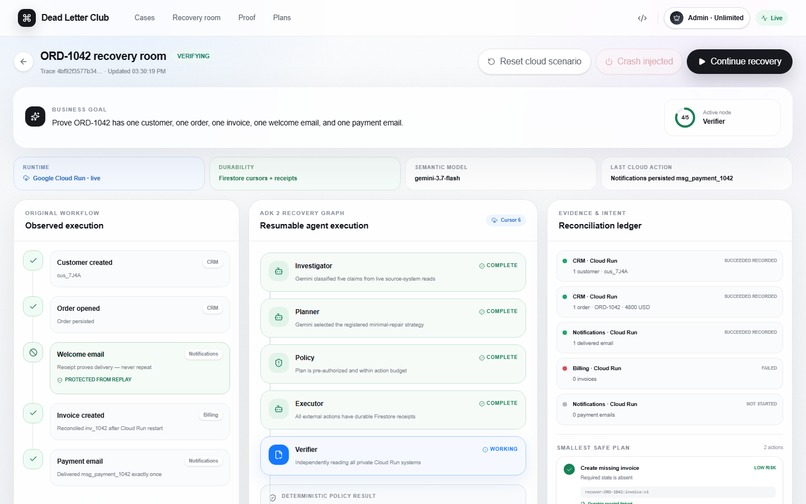The image size is (806, 504).
Task: Click the blocked icon beside Welcome email
Action: pyautogui.click(x=33, y=353)
